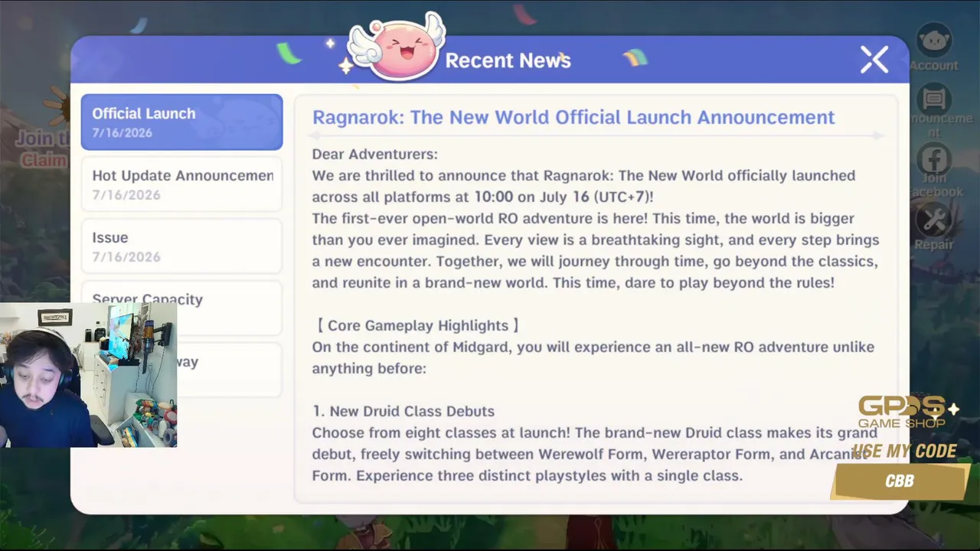Viewport: 980px width, 551px height.
Task: Open the Hot Update Announcement entry
Action: 181,184
